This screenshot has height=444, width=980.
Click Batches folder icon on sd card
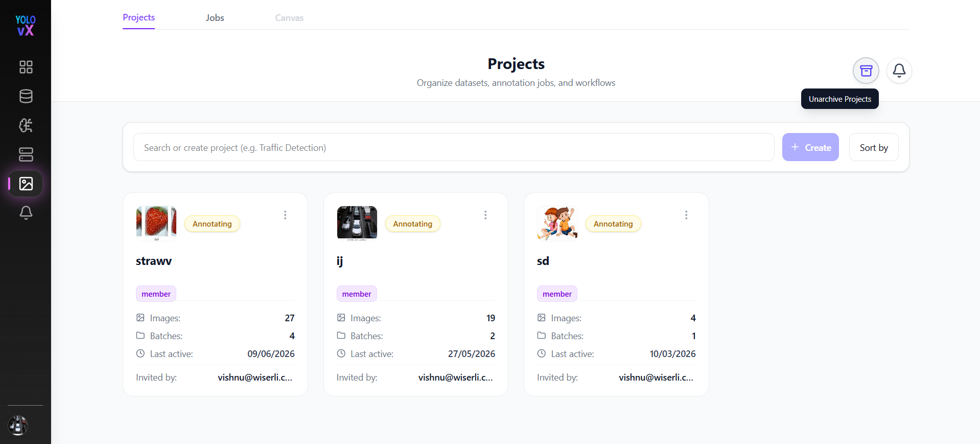click(x=542, y=336)
